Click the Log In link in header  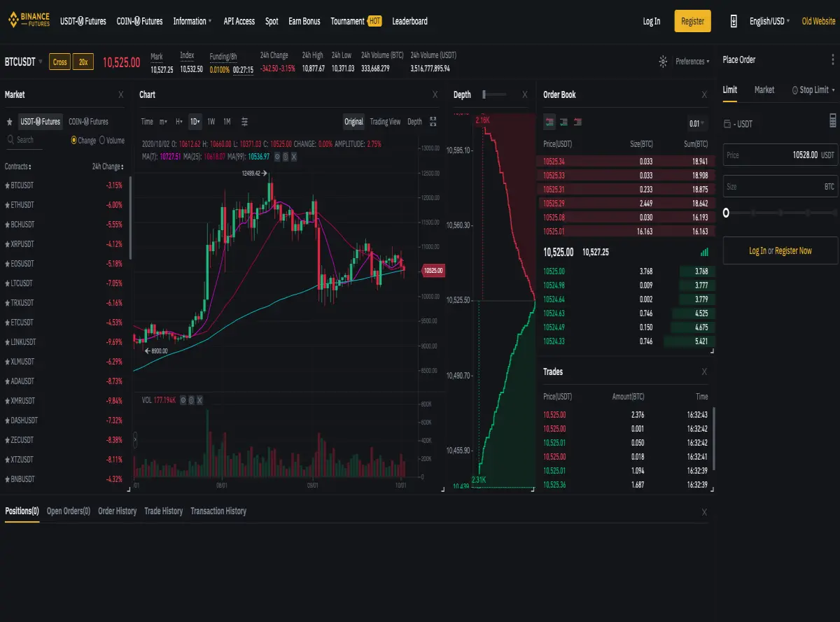(652, 21)
